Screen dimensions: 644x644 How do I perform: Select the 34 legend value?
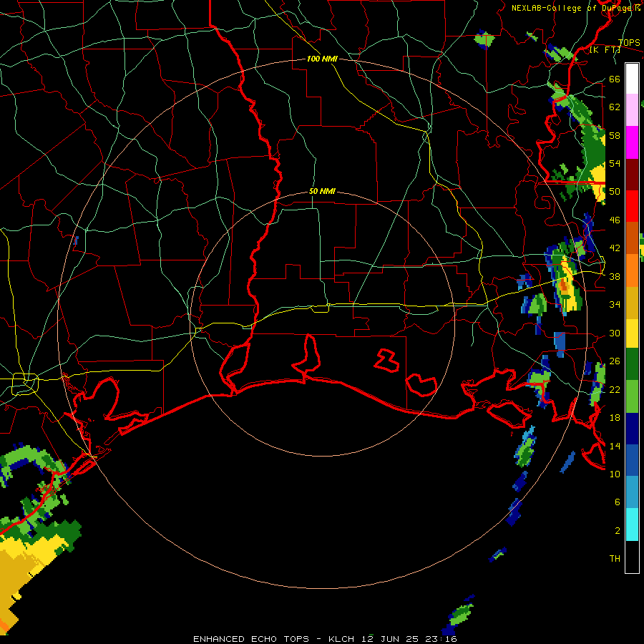point(615,305)
